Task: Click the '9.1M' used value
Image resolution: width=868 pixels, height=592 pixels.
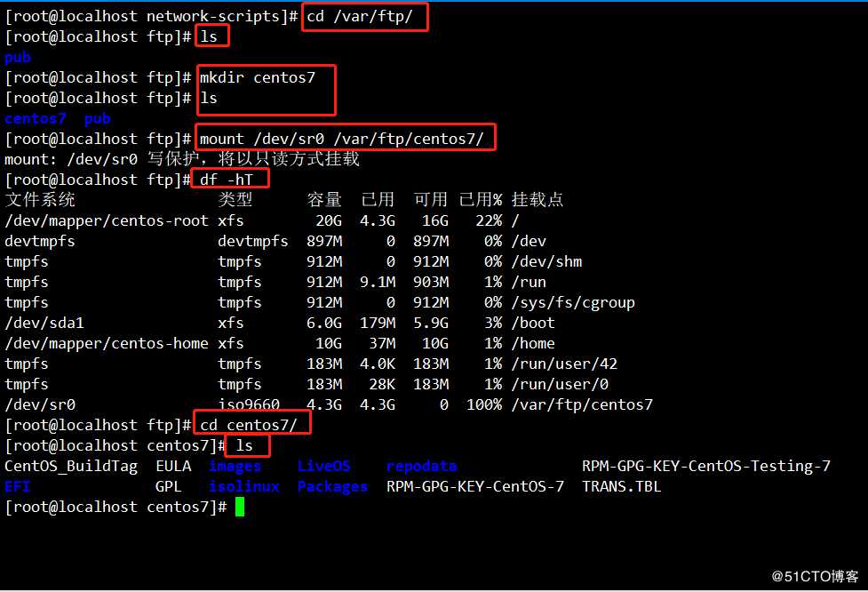Action: tap(378, 282)
